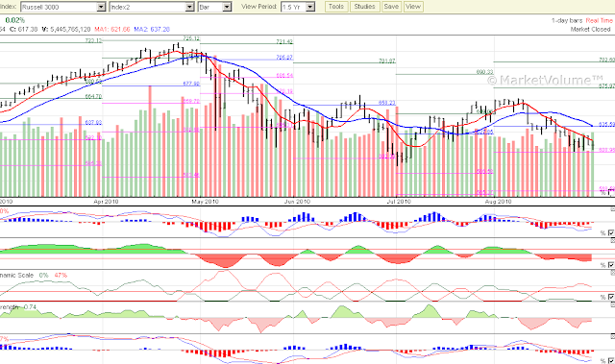The width and height of the screenshot is (615, 364).
Task: Click the V: 5,445,765,120 volume value
Action: coord(66,30)
